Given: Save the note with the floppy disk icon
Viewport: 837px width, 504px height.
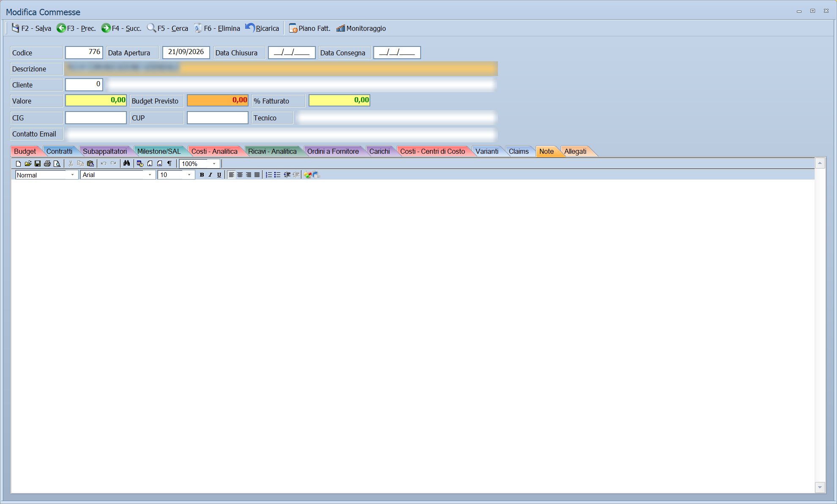Looking at the screenshot, I should click(x=38, y=163).
